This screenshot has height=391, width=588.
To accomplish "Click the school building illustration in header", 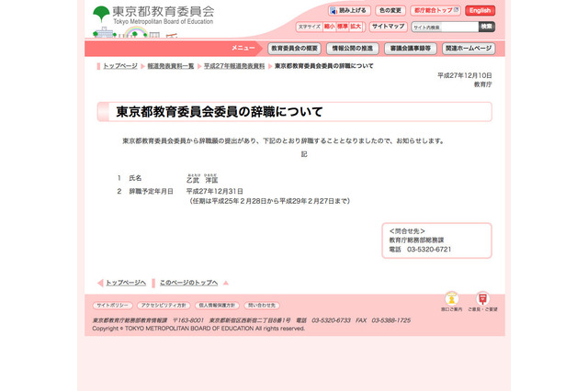I will coord(104,33).
